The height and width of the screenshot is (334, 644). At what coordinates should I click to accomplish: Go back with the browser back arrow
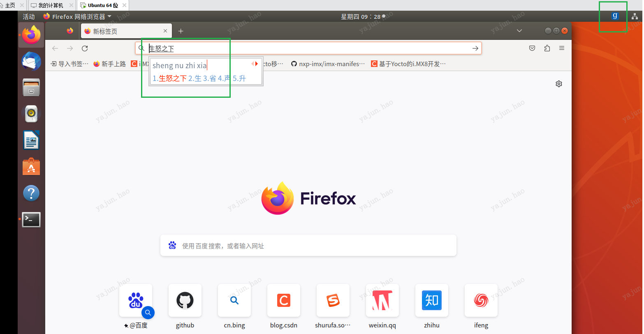(55, 48)
